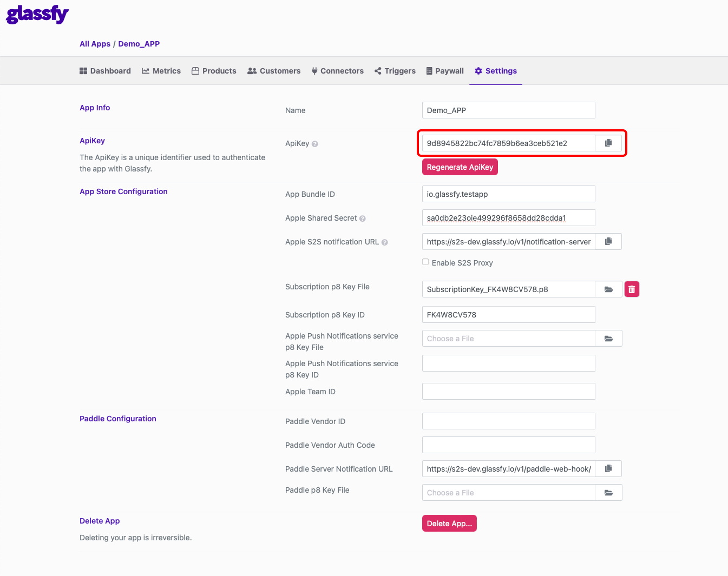Click Paddle Server Notification URL field

[509, 469]
